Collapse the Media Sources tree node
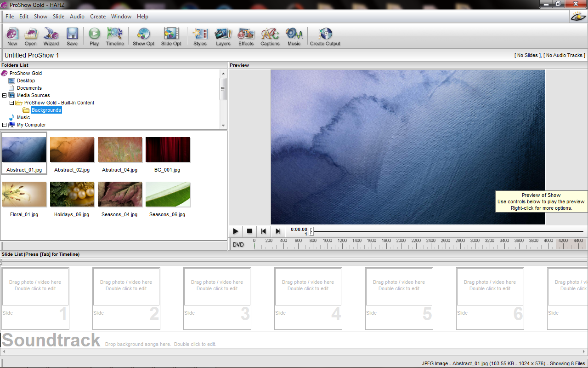This screenshot has width=588, height=368. tap(5, 95)
